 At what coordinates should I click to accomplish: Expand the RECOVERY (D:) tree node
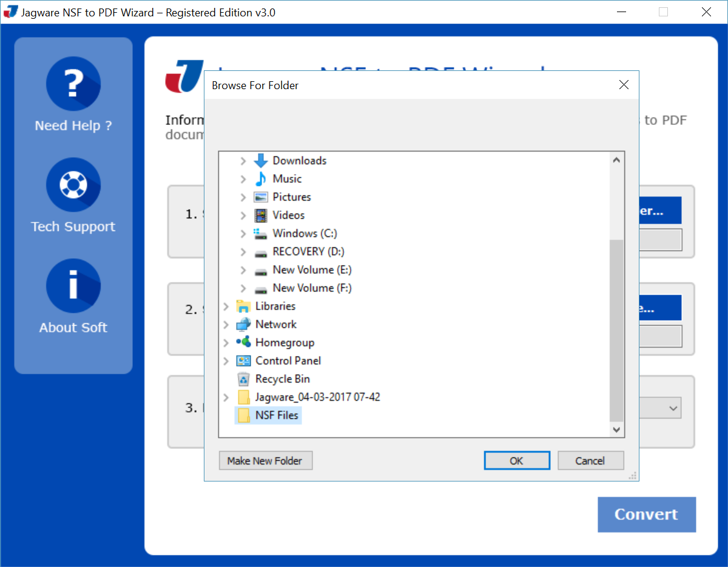point(243,252)
